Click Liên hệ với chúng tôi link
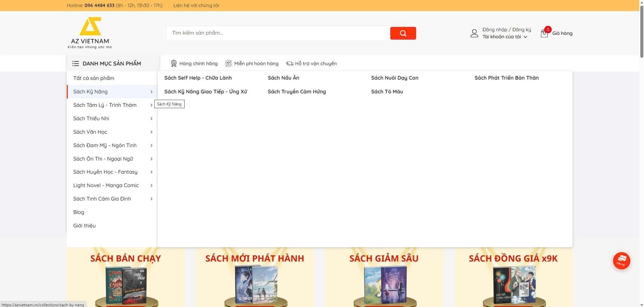644x307 pixels. pos(196,5)
